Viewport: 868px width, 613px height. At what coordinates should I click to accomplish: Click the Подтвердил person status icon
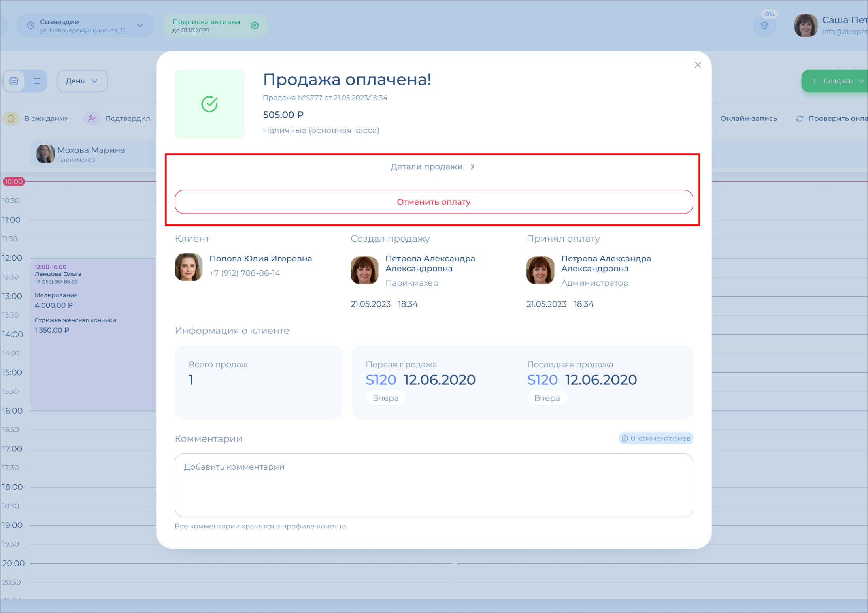pos(92,118)
